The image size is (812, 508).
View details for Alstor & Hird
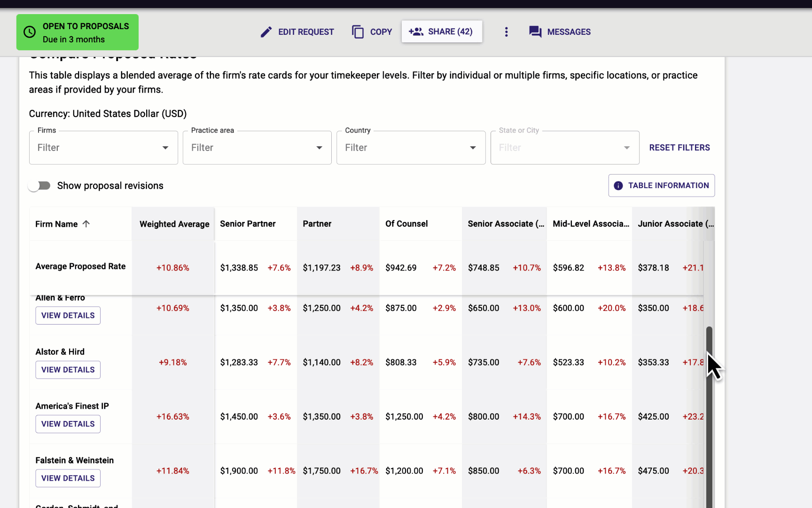coord(68,370)
